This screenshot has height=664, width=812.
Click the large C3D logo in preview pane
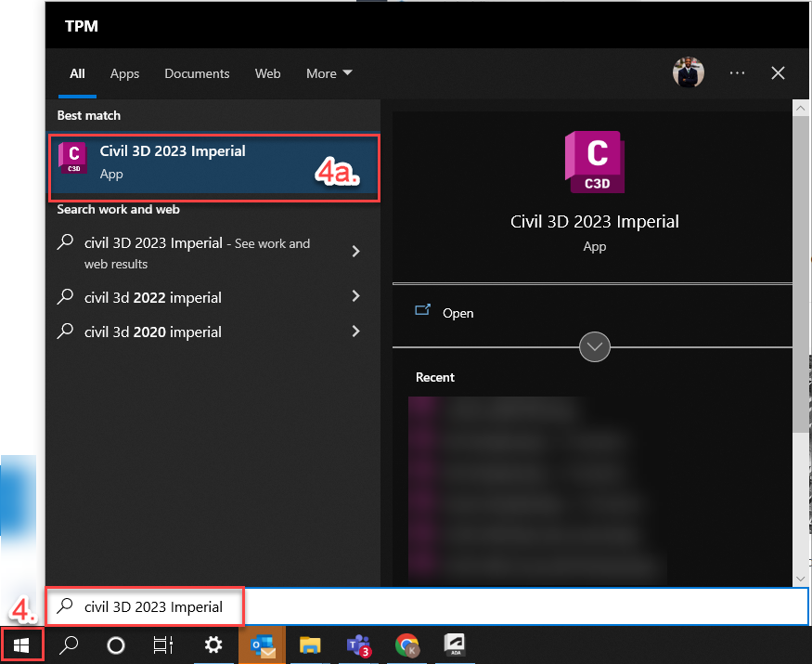594,162
